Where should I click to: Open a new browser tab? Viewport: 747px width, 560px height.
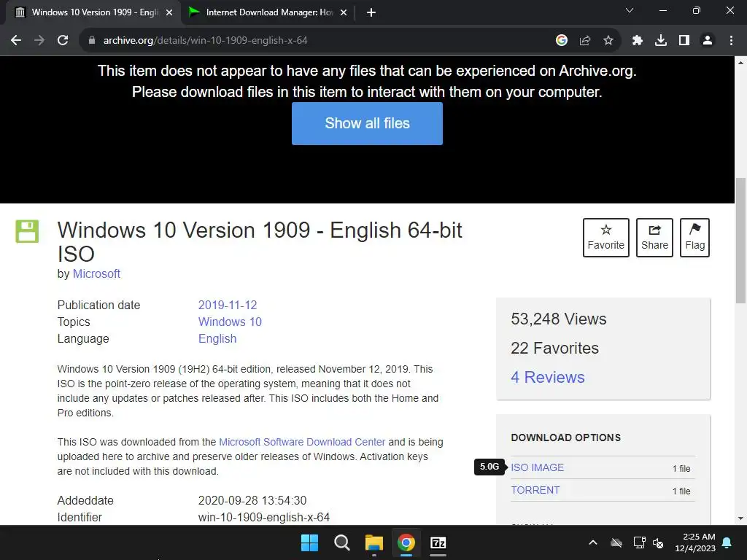point(371,12)
